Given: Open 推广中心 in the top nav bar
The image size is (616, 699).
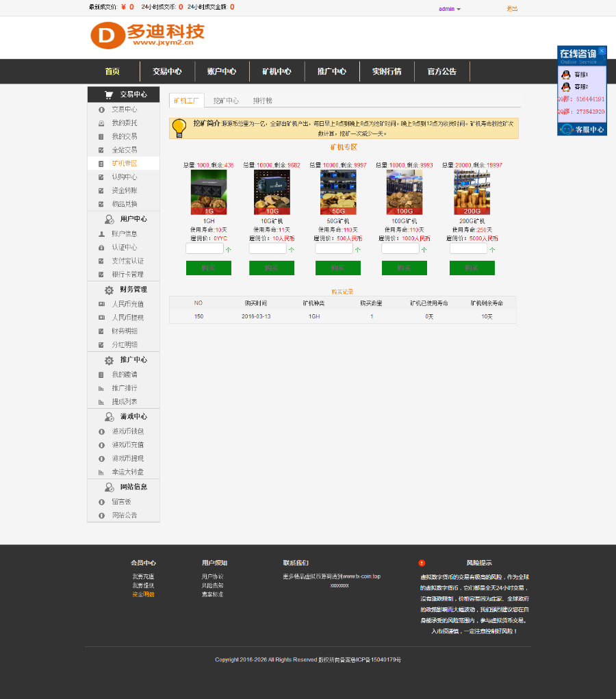Looking at the screenshot, I should tap(332, 71).
